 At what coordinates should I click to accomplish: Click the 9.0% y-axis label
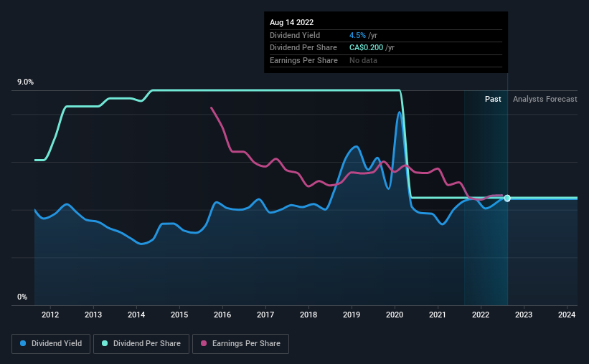click(25, 82)
